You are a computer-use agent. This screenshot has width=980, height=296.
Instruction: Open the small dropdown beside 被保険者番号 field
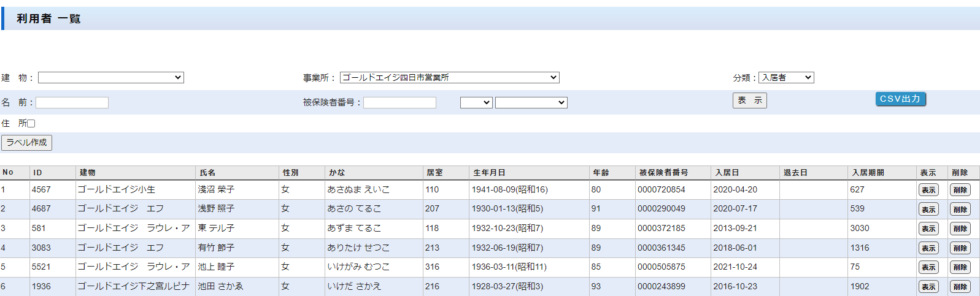476,103
